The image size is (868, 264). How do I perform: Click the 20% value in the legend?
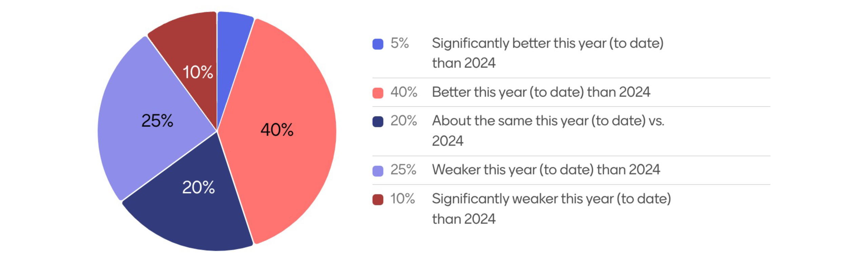(x=403, y=121)
